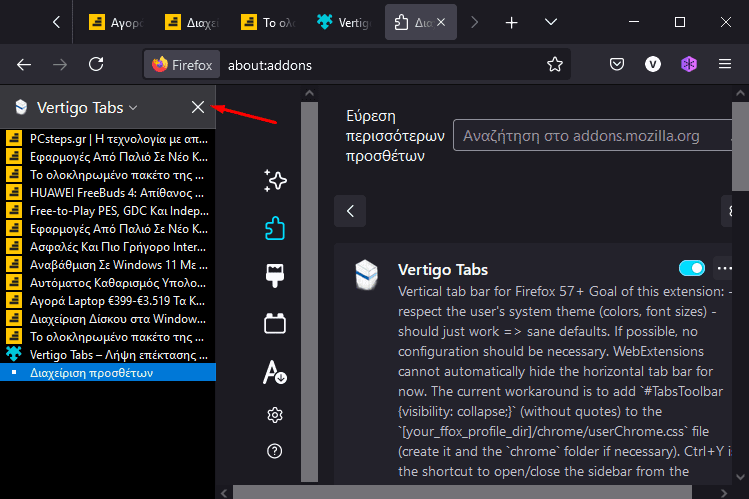749x499 pixels.
Task: Disable the Vertigo Tabs extension toggle
Action: pos(691,268)
